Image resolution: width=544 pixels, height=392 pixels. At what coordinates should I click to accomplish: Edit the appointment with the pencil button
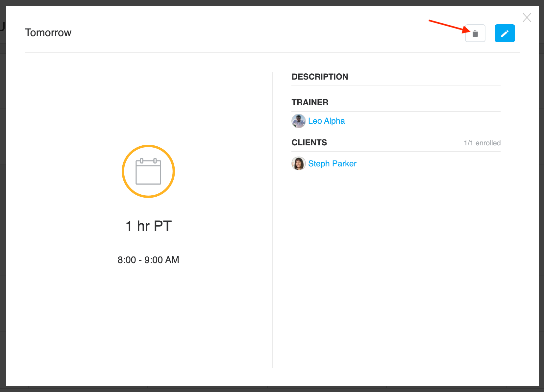505,33
